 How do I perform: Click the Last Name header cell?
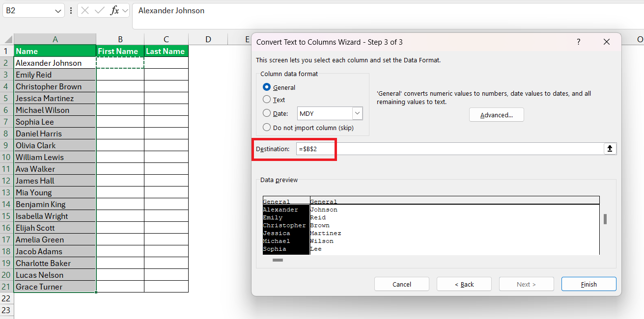167,51
